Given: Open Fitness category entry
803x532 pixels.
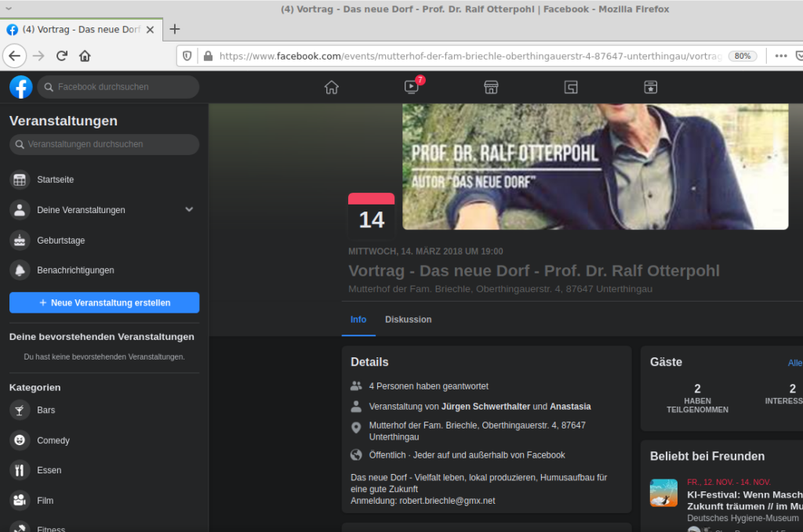Looking at the screenshot, I should pyautogui.click(x=104, y=527).
